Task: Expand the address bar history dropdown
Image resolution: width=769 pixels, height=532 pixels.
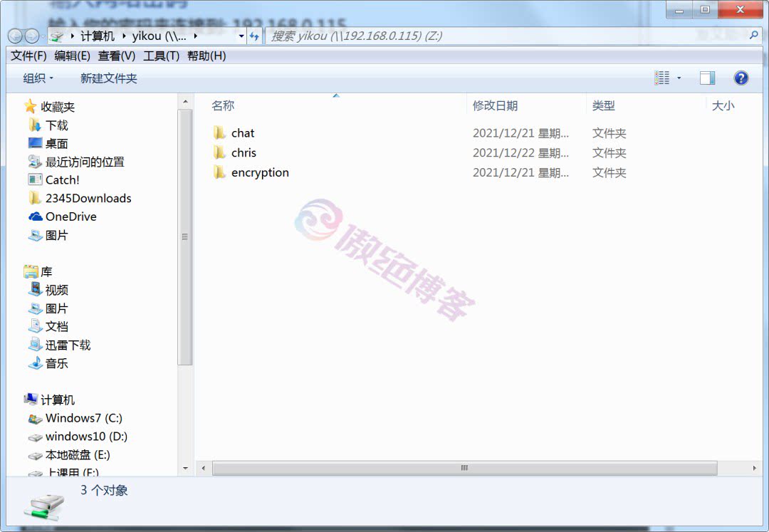Action: click(x=241, y=36)
